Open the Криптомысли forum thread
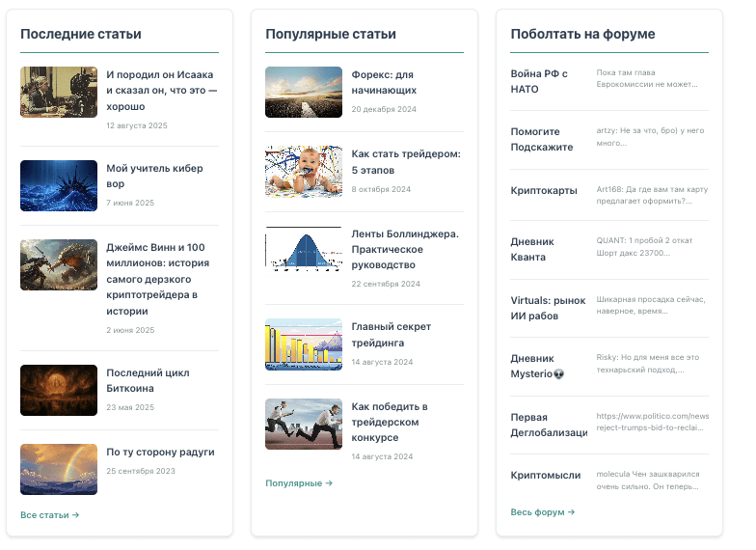 (546, 476)
